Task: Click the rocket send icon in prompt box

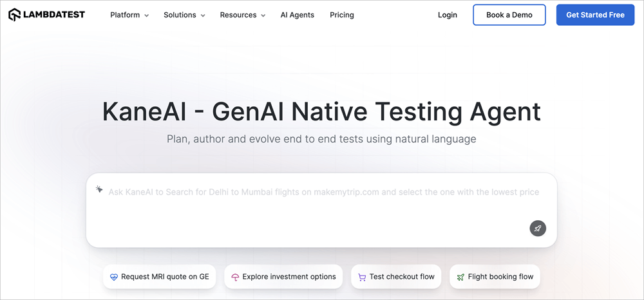Action: tap(538, 228)
